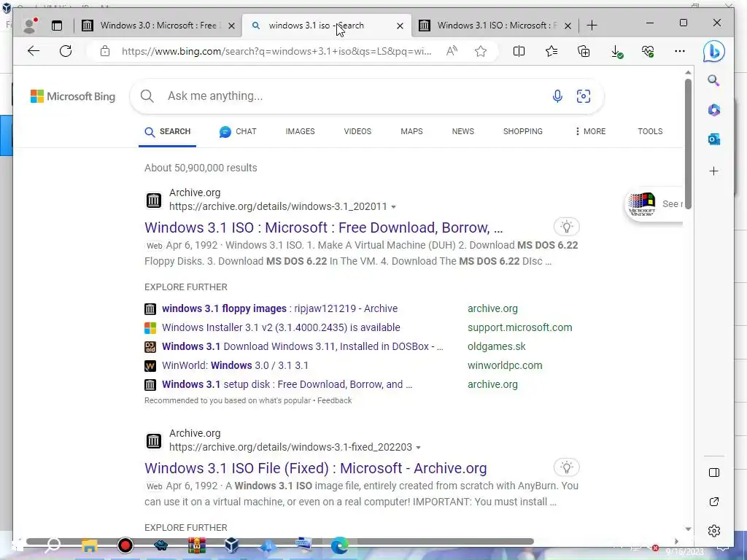Open the Windows 3.1 ISO : Microsoft result
747x560 pixels.
click(323, 227)
